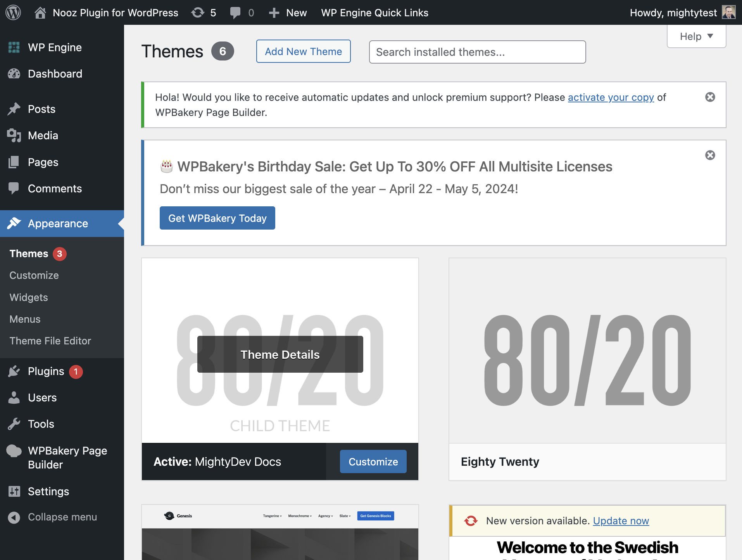
Task: Open the Appearance menu
Action: pos(62,223)
